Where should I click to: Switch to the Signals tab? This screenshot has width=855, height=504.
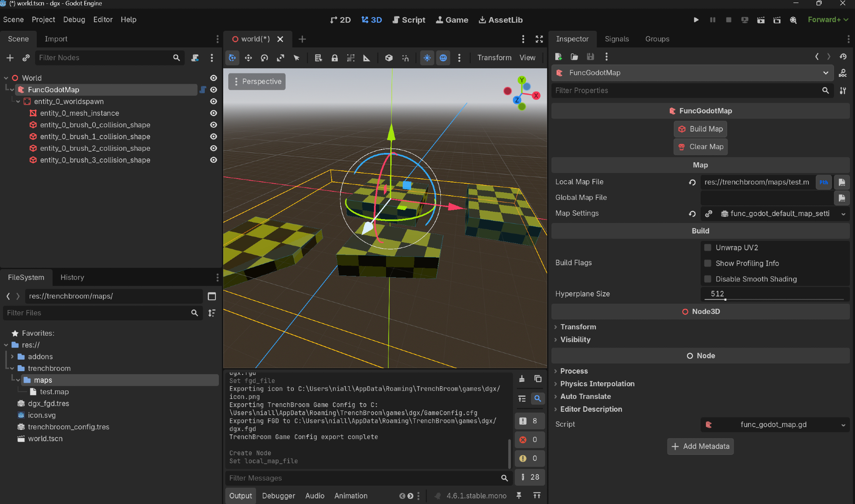pyautogui.click(x=616, y=39)
